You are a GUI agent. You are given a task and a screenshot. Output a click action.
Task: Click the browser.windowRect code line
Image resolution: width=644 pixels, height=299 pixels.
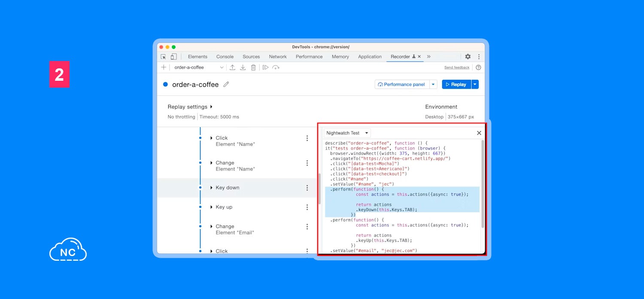[x=388, y=153]
